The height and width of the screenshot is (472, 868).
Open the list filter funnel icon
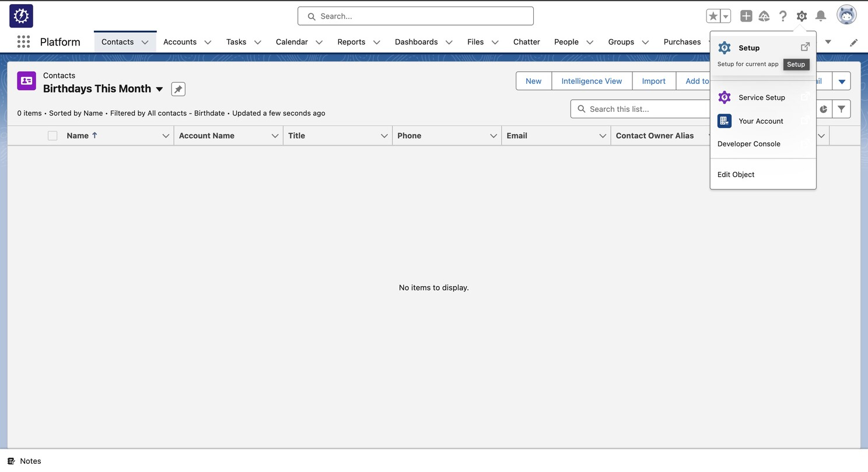click(x=841, y=109)
